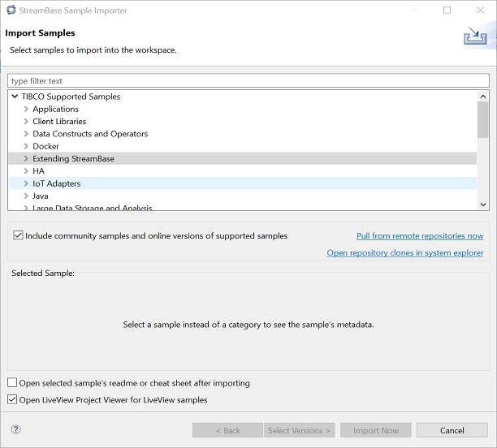Select Data Constructs and Operators item
497x448 pixels.
(x=90, y=134)
